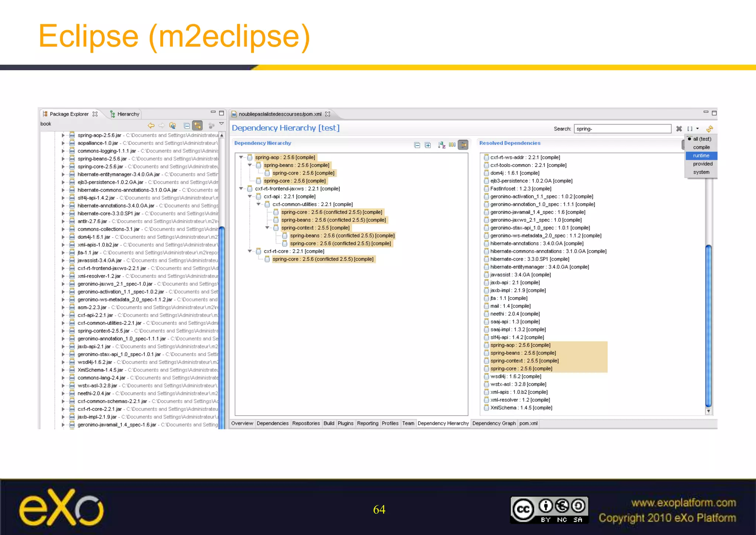Toggle the filter icon in Dependency Hierarchy toolbar
Viewport: 756px width, 535px height.
click(x=463, y=145)
